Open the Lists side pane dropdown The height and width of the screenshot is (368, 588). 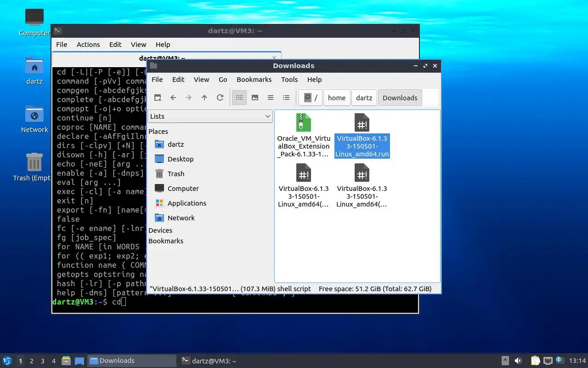pyautogui.click(x=210, y=116)
